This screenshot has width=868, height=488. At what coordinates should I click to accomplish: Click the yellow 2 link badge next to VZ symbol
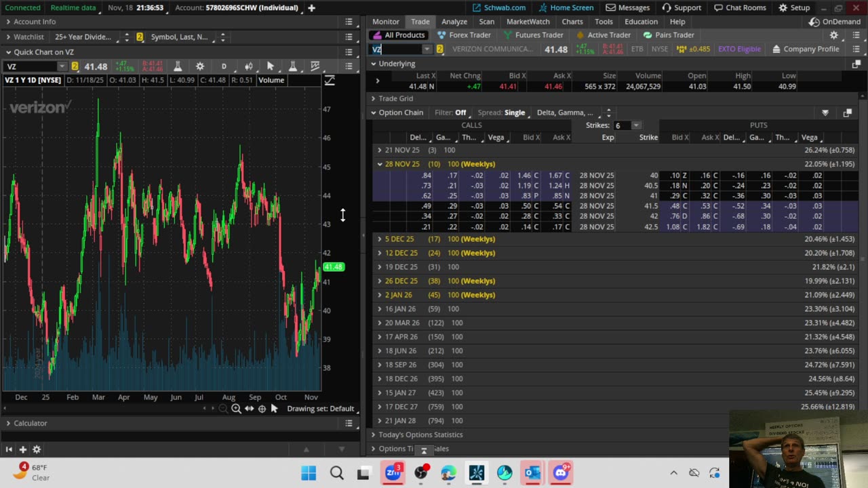pos(439,49)
